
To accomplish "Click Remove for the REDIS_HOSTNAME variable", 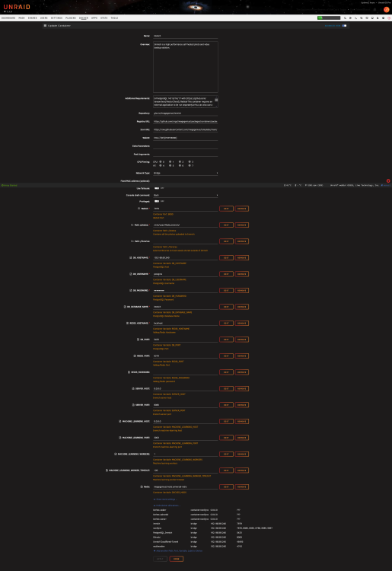I will tap(242, 323).
